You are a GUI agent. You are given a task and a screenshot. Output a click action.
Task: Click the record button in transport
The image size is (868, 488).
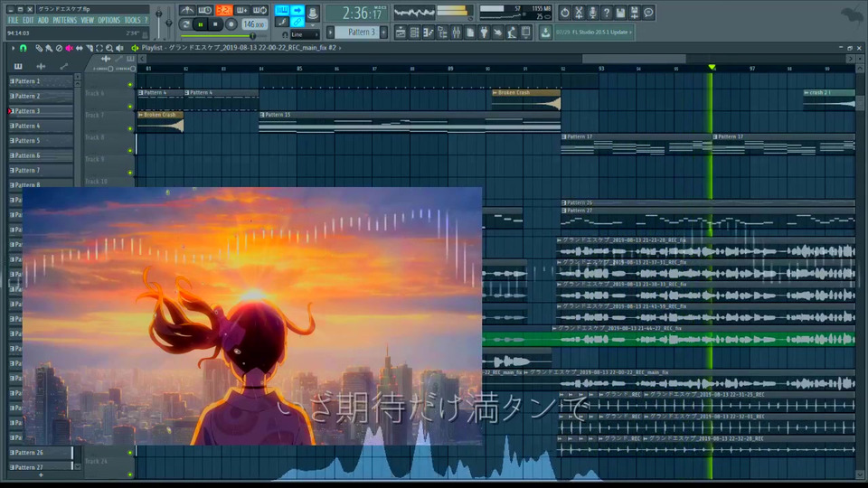pos(231,24)
